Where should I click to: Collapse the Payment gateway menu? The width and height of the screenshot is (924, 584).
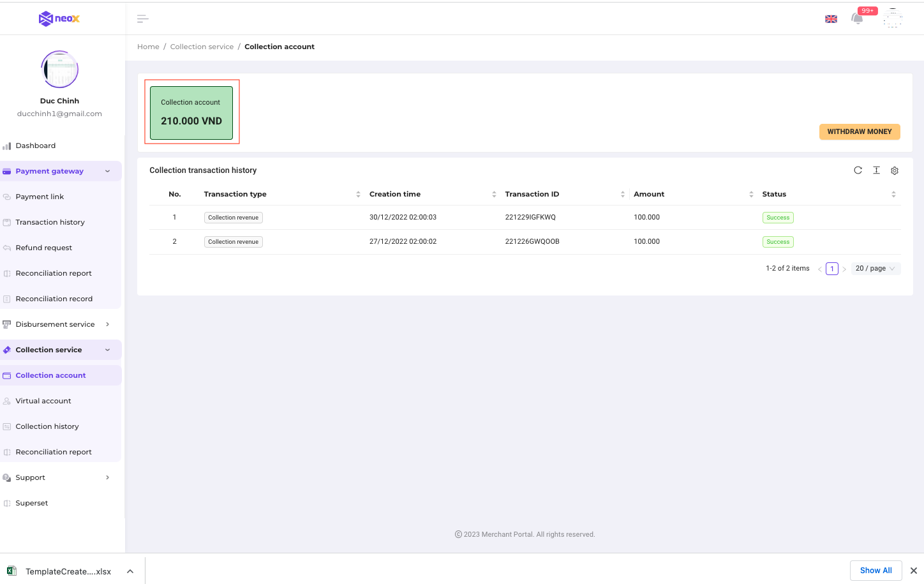[x=61, y=171]
